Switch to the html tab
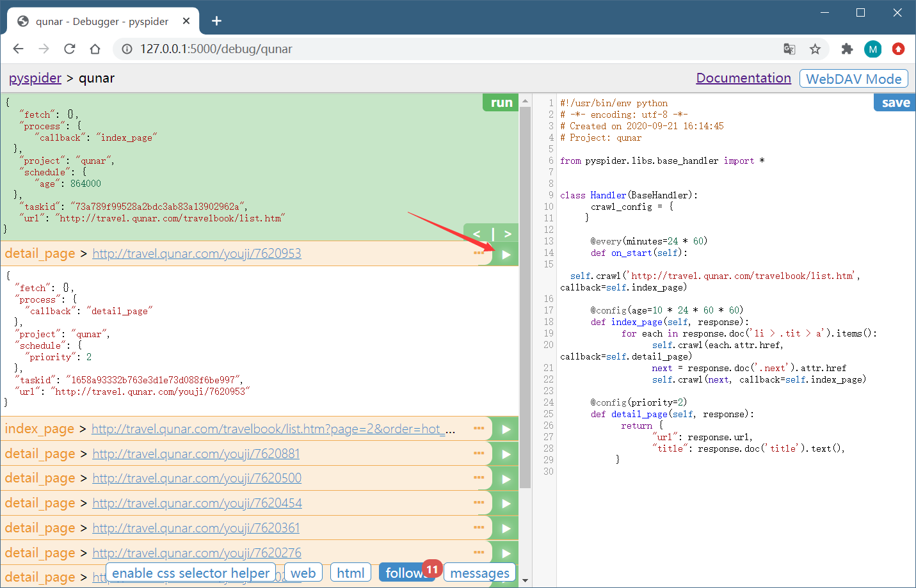The image size is (916, 588). click(350, 573)
